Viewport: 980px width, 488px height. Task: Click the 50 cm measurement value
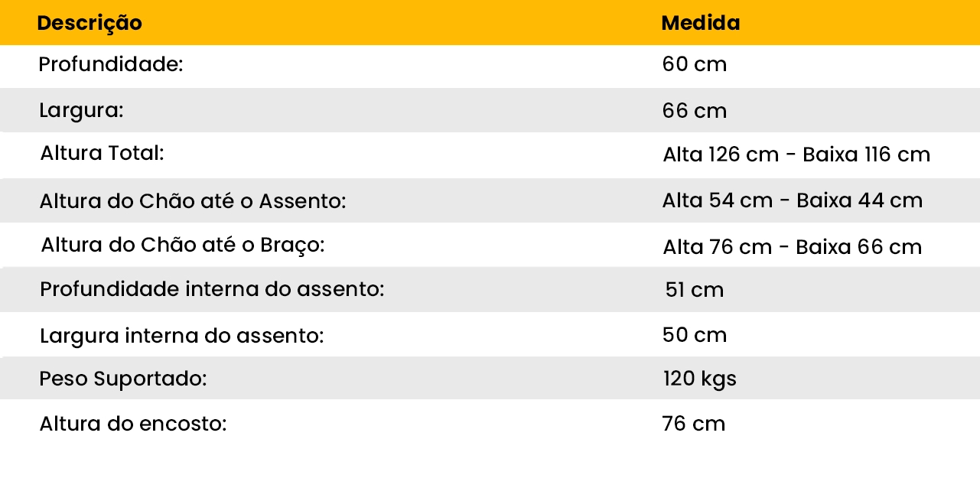tap(694, 335)
